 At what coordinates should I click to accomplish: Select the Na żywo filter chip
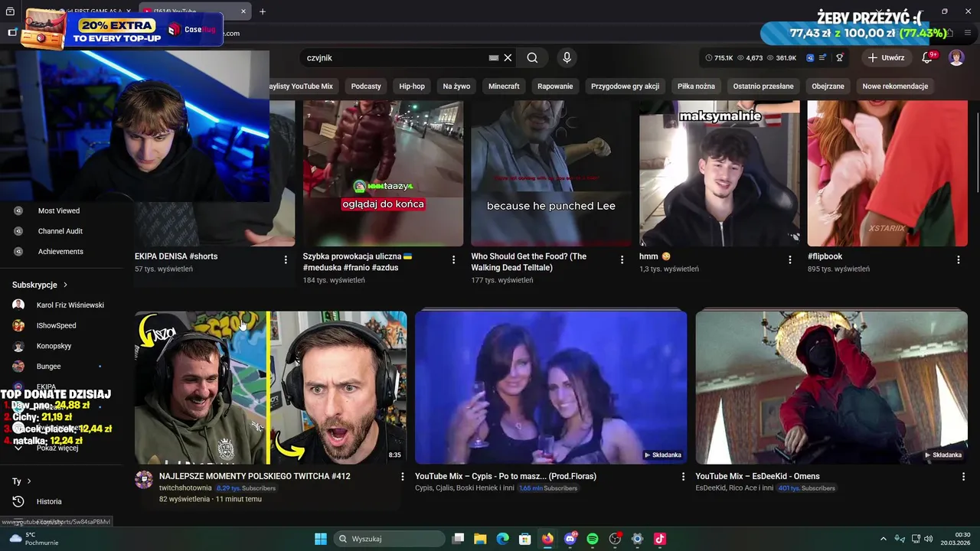[456, 86]
